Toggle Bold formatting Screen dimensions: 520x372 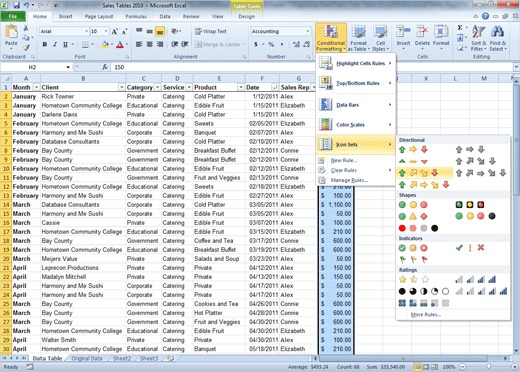[45, 44]
